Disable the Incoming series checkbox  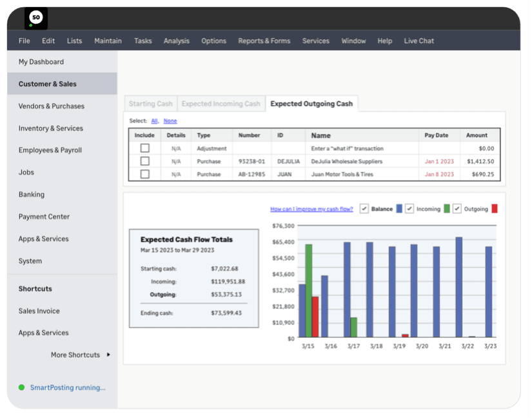[411, 208]
